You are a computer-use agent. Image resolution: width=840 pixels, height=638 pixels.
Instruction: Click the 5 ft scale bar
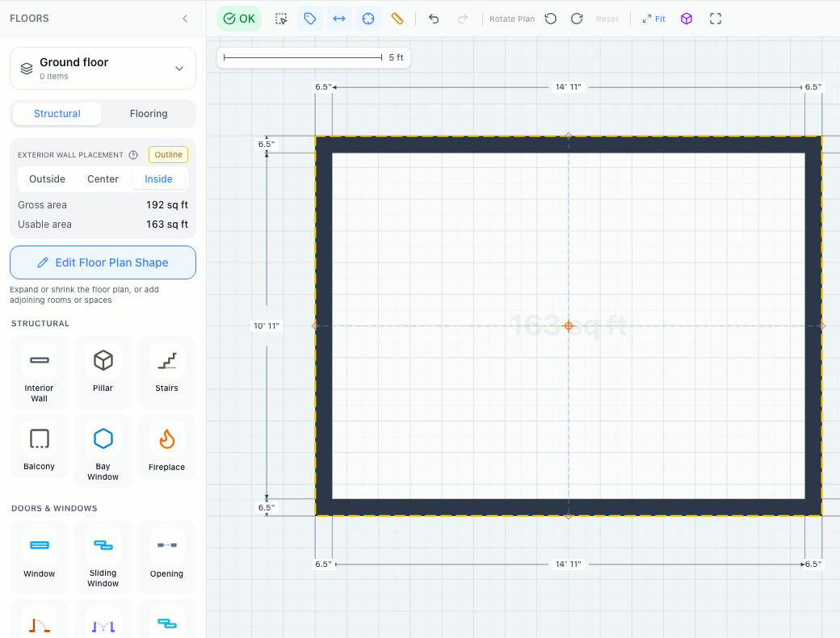coord(313,57)
